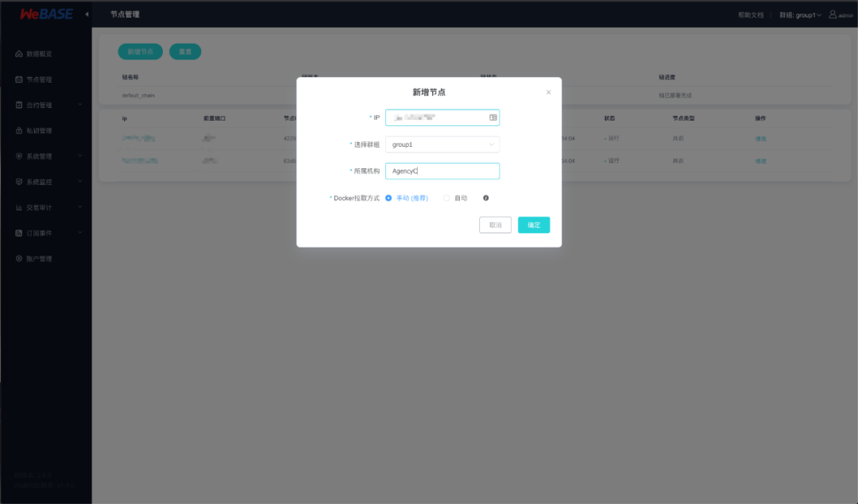Open 私钥管理 in sidebar menu
This screenshot has width=858, height=504.
pos(39,131)
